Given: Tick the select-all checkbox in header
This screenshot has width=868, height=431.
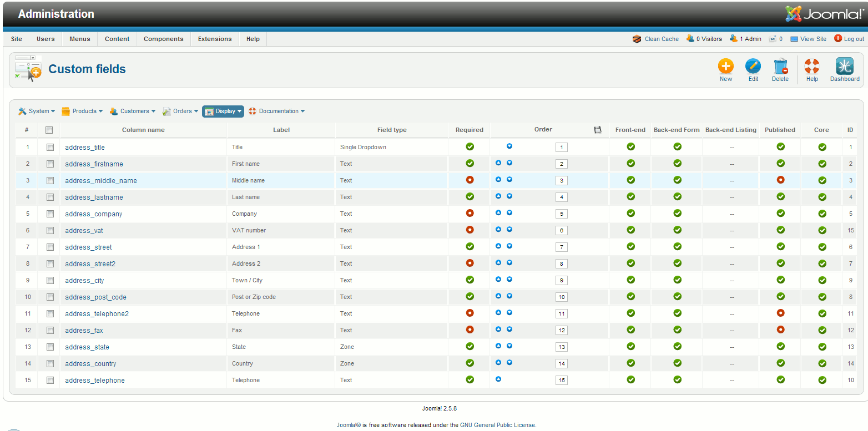Looking at the screenshot, I should point(49,130).
